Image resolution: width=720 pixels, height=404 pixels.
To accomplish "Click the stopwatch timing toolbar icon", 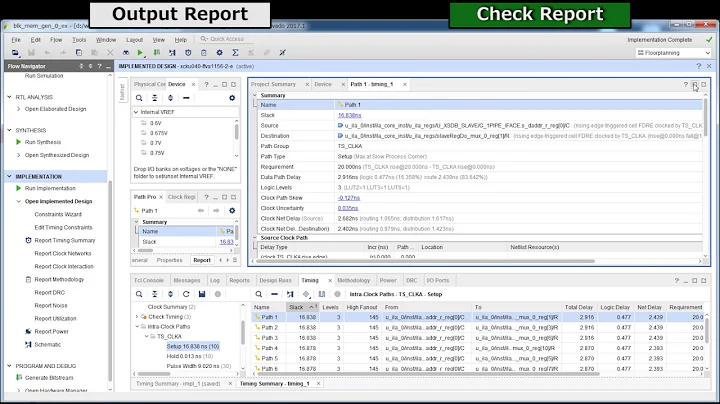I will point(188,53).
